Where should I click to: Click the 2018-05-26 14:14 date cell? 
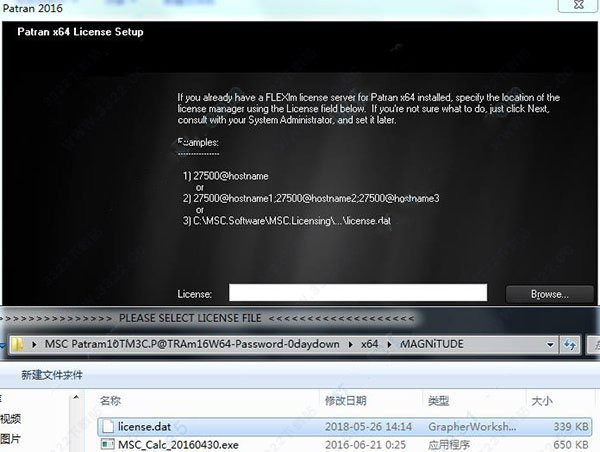tap(368, 426)
